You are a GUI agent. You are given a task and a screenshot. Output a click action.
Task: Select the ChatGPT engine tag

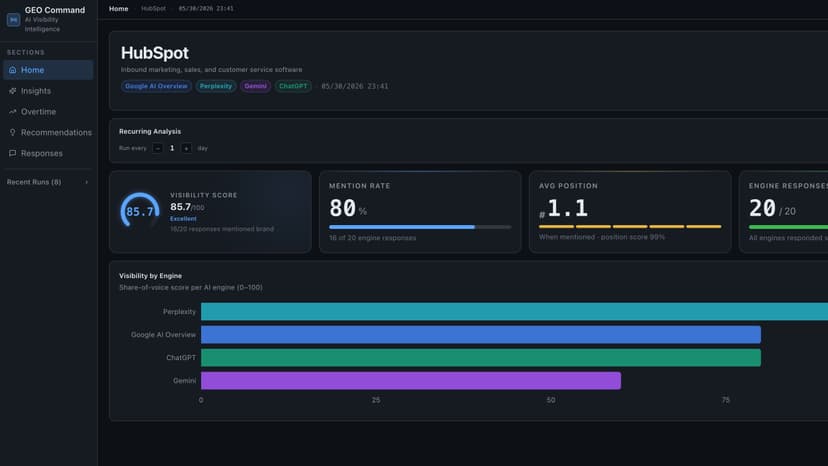coord(293,86)
